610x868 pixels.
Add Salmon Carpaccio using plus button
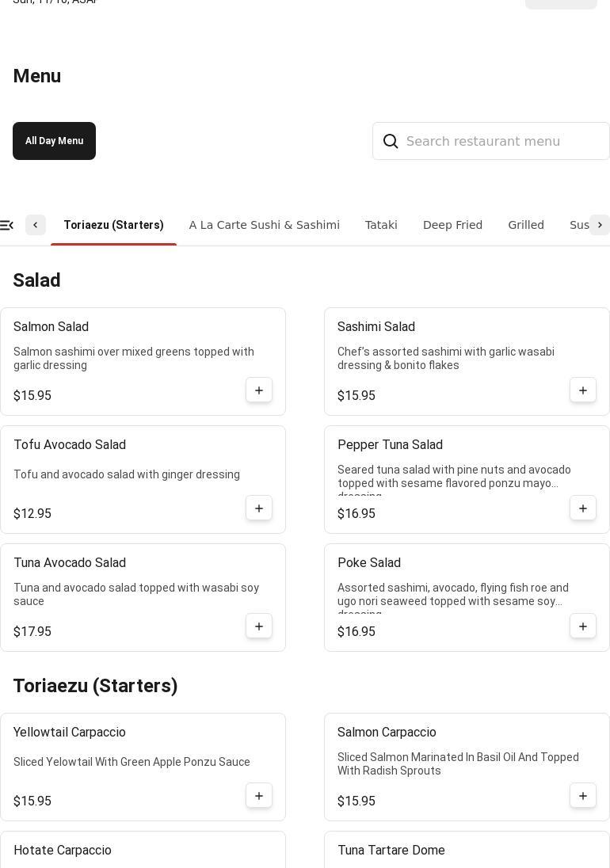(583, 796)
